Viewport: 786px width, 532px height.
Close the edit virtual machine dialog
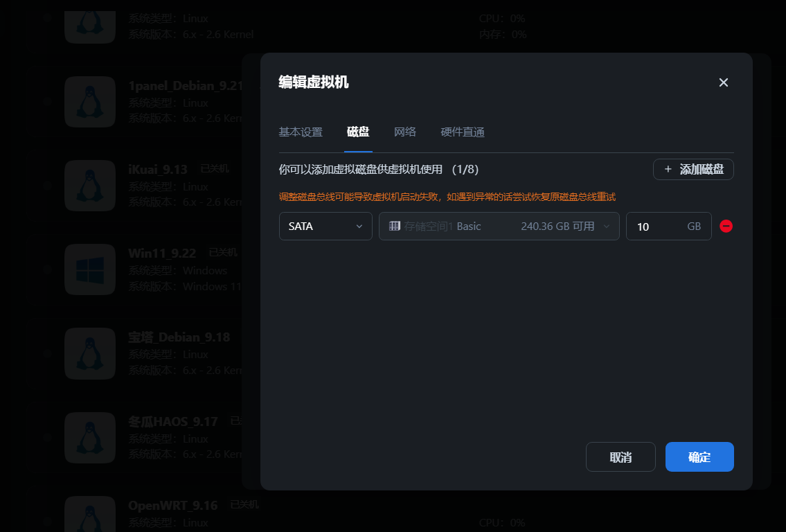(724, 82)
